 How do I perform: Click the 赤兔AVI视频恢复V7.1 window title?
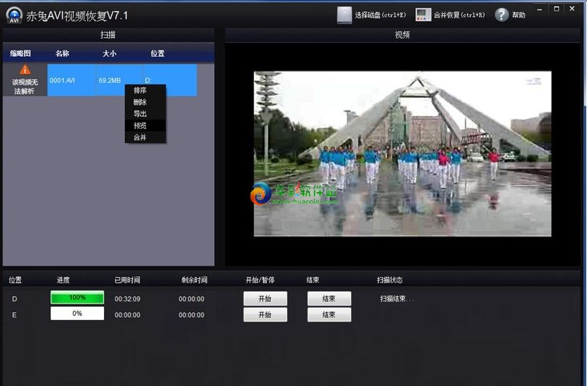[77, 16]
